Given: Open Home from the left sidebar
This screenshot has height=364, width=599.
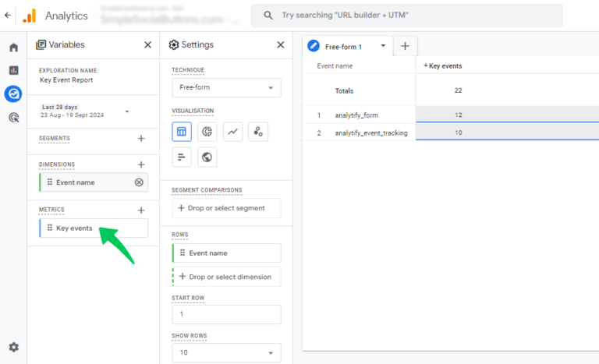Looking at the screenshot, I should pos(13,48).
